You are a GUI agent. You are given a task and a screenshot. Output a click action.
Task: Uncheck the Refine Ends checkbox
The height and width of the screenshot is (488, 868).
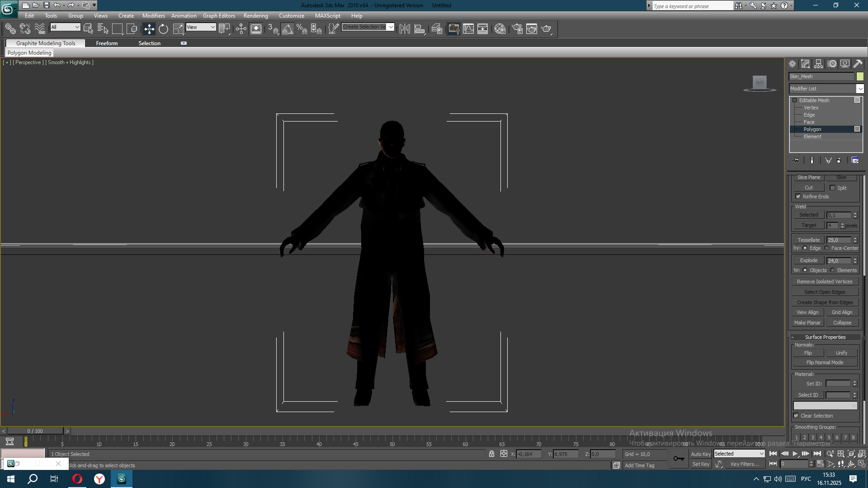pos(798,197)
